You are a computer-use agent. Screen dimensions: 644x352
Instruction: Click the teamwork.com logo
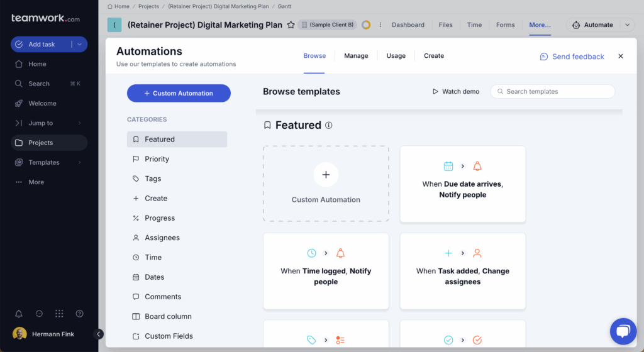click(x=45, y=18)
